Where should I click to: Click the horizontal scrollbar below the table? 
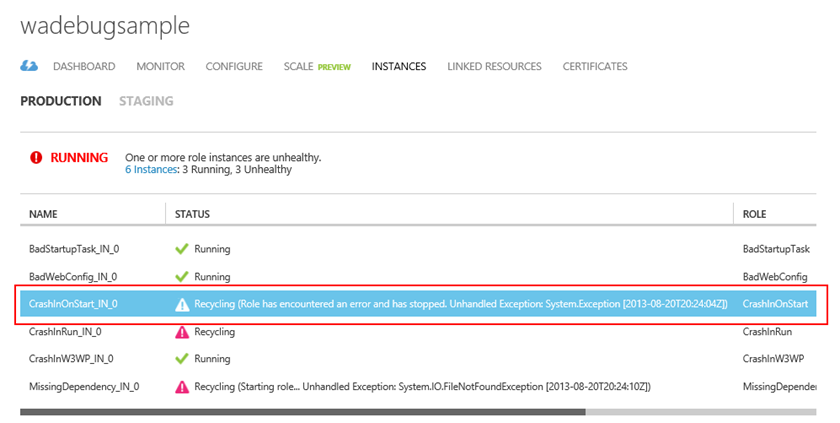pos(302,410)
